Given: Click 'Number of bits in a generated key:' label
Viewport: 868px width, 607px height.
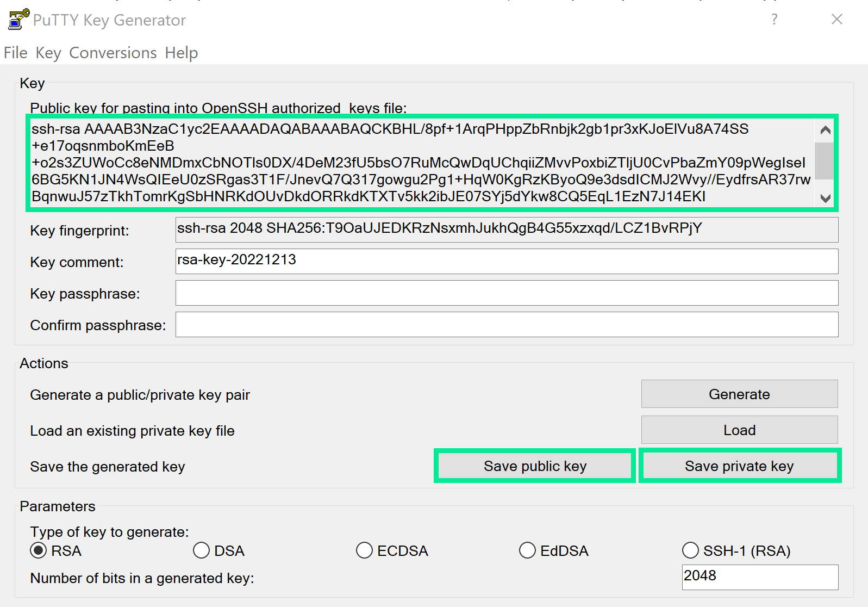Looking at the screenshot, I should [142, 578].
